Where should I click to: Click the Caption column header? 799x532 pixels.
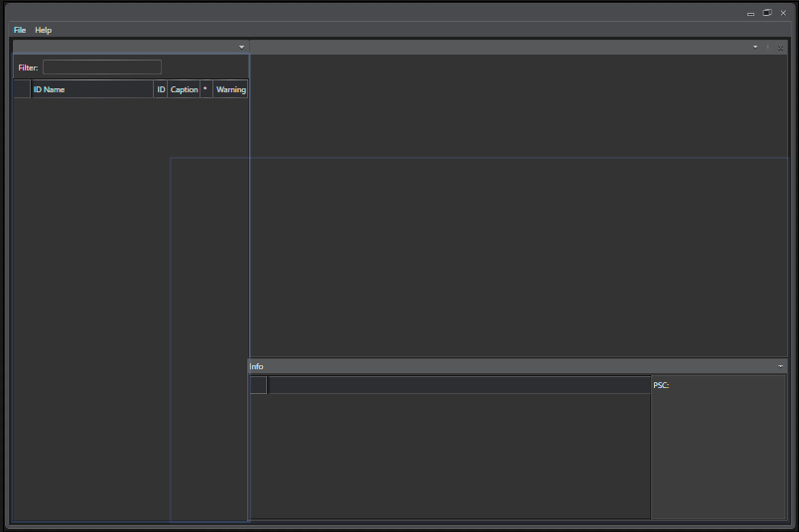coord(184,89)
